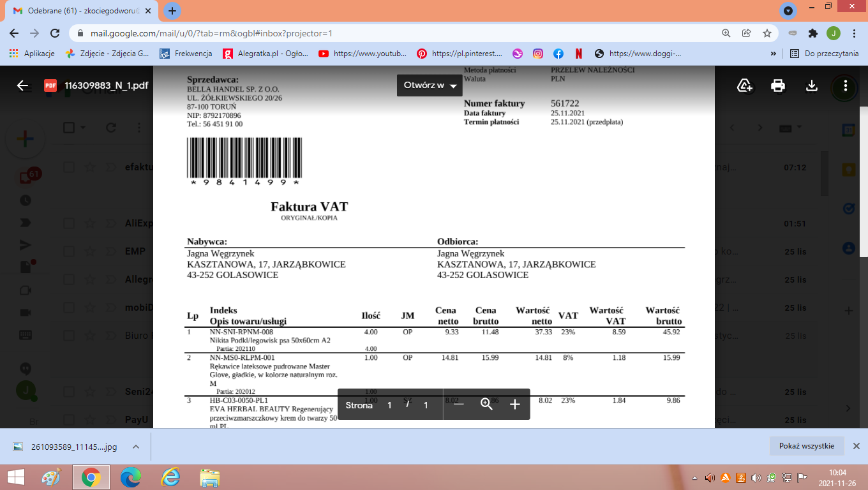The image size is (868, 490).
Task: Click the Hangouts quote-bubble icon in the sidebar
Action: 26,368
